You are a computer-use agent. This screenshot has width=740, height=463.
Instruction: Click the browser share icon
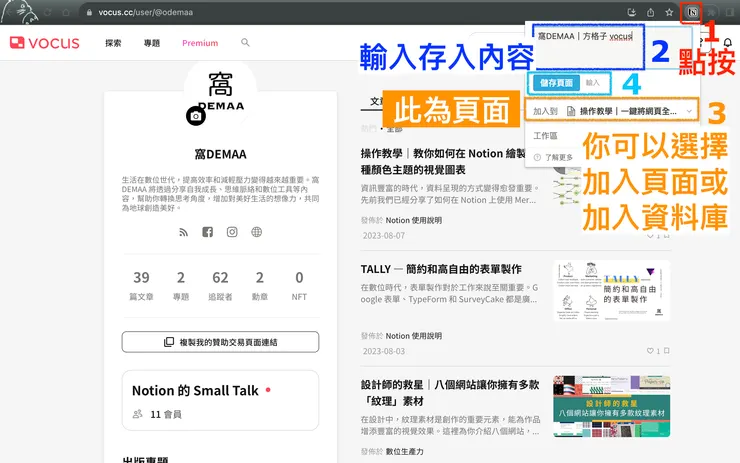point(650,12)
